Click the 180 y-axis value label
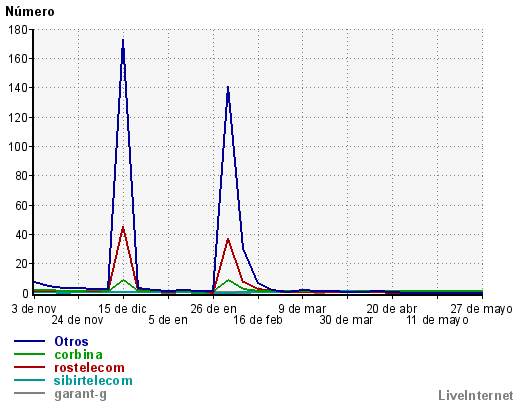This screenshot has height=405, width=520. click(x=18, y=30)
